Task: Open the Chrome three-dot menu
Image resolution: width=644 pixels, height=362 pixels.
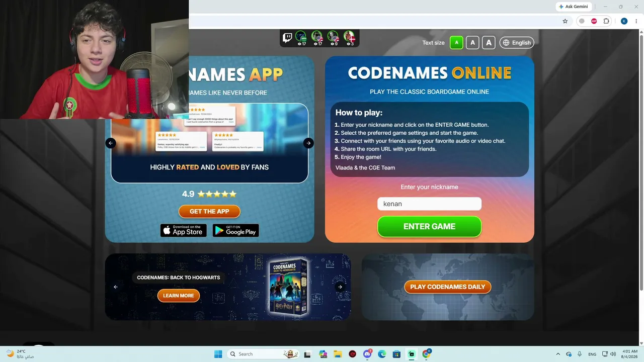Action: (636, 21)
